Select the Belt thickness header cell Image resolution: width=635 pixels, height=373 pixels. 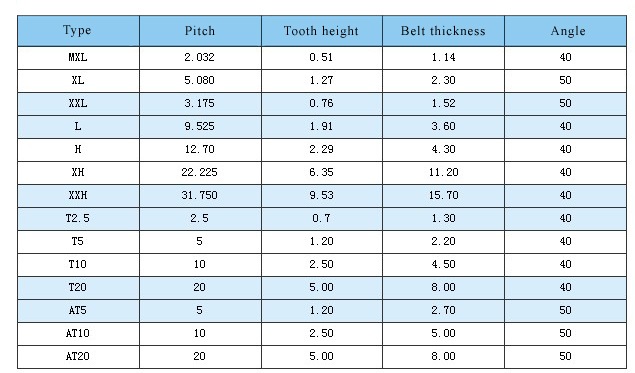[x=443, y=31]
